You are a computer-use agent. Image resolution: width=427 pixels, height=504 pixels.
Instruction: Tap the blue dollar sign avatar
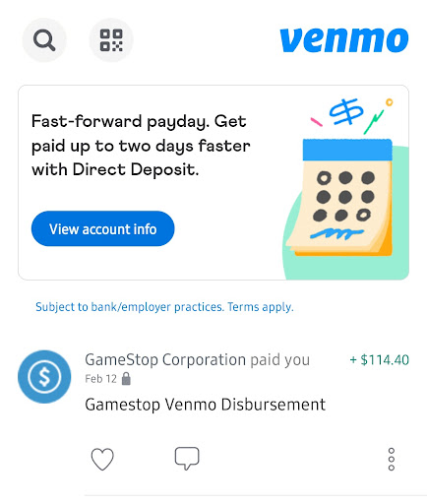click(x=44, y=377)
